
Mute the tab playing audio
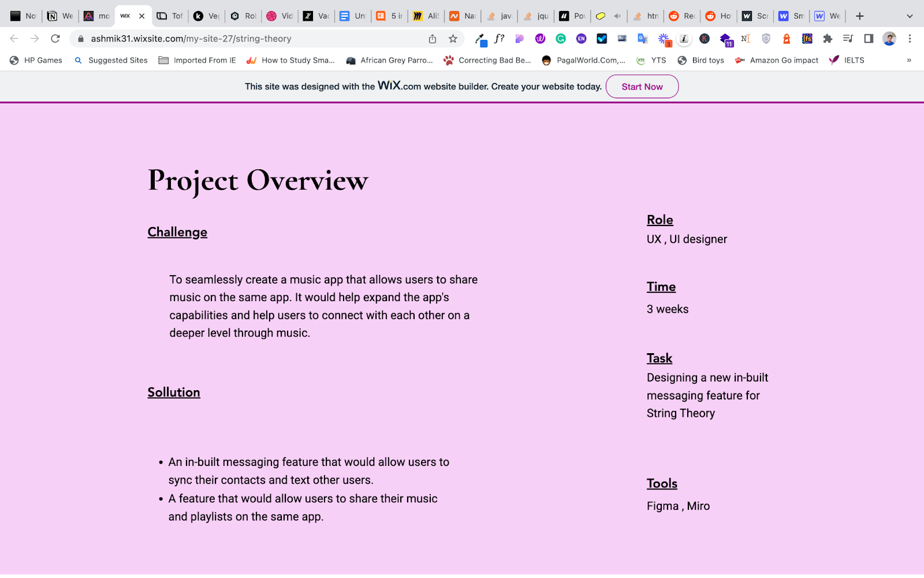coord(617,16)
